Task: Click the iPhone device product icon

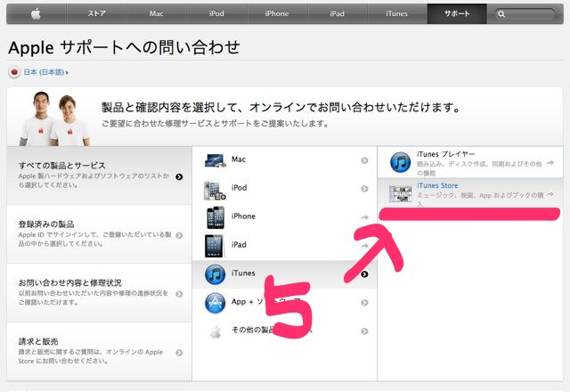Action: point(216,217)
